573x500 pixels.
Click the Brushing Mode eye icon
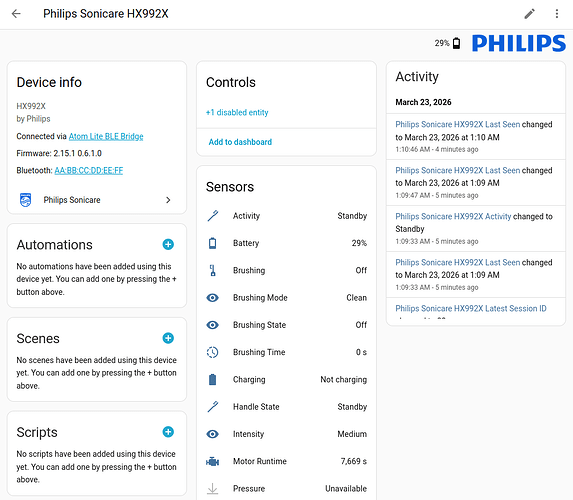tap(212, 298)
